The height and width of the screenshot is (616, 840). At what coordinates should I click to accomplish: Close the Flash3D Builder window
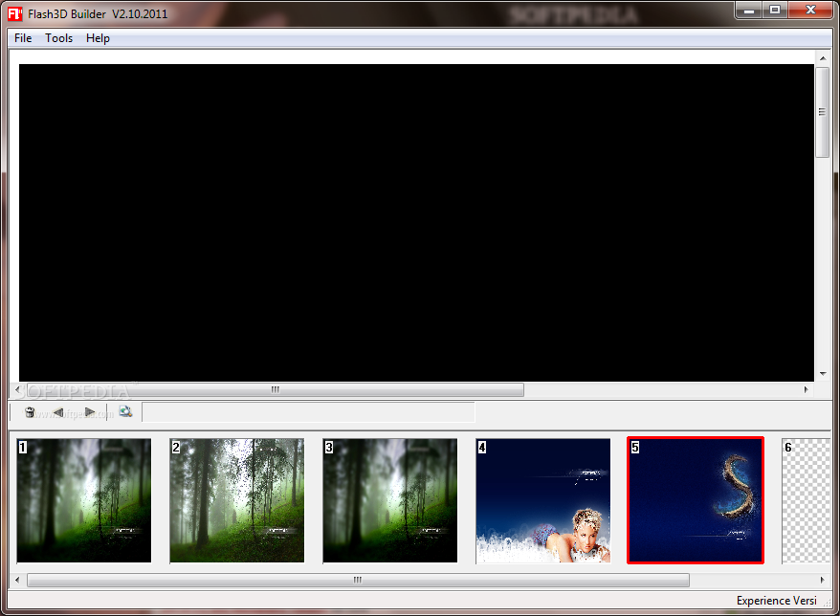tap(810, 11)
